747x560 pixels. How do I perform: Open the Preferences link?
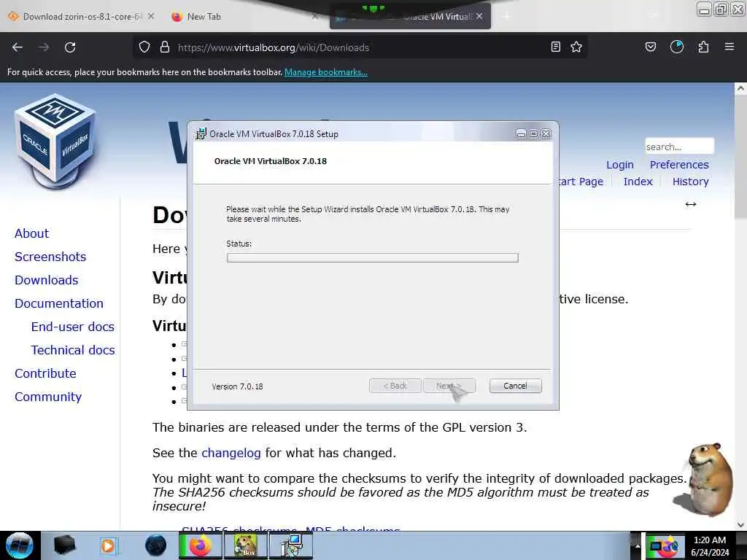[679, 165]
